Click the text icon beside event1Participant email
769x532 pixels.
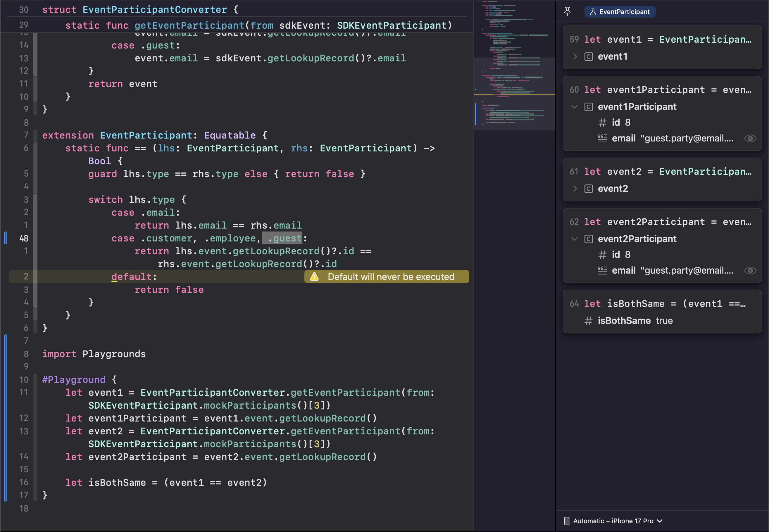602,139
